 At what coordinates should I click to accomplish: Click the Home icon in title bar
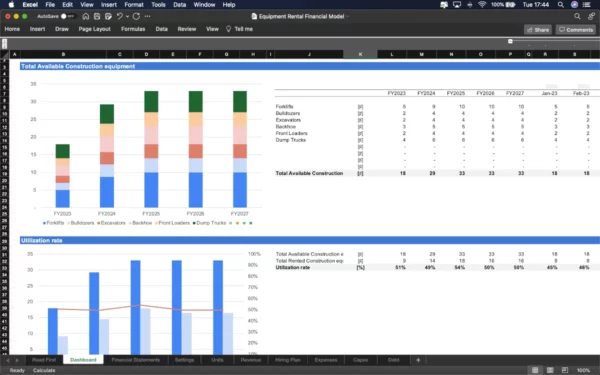point(86,16)
